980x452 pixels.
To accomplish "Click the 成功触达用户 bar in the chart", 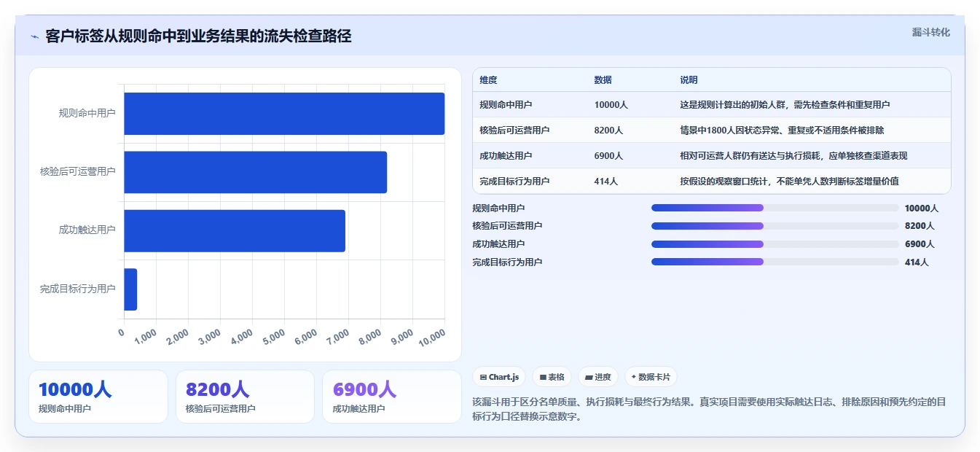I will 235,230.
